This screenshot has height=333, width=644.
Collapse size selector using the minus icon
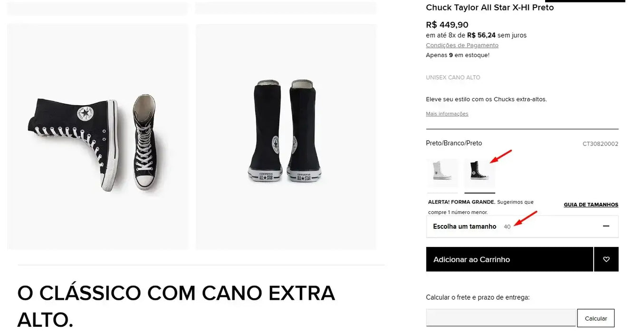pos(606,226)
